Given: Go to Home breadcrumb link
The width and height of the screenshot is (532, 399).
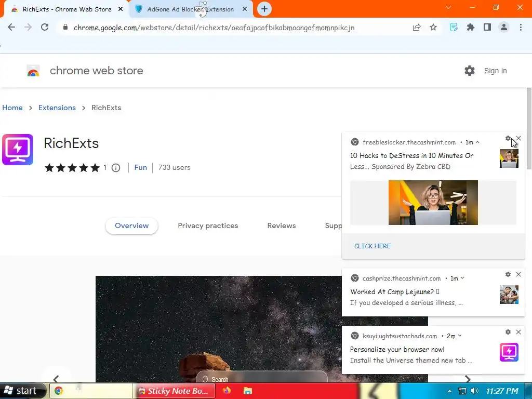Looking at the screenshot, I should click(x=12, y=108).
